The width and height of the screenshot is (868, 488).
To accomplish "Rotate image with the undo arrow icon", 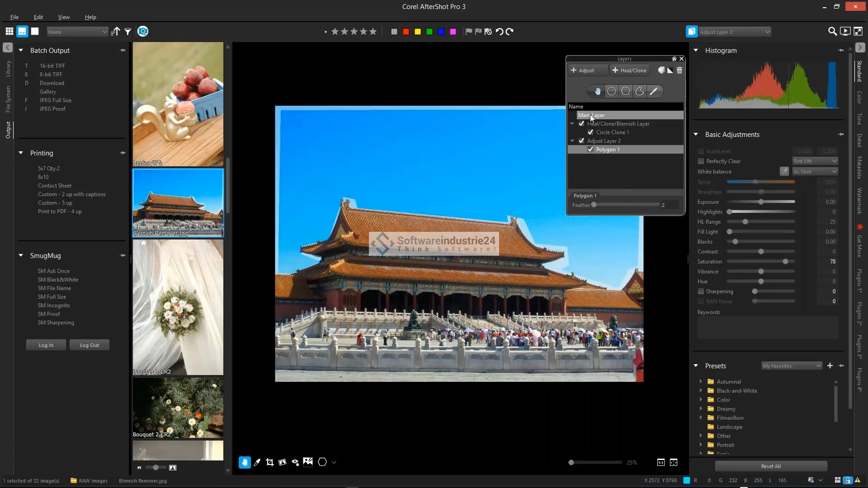I will tap(499, 32).
